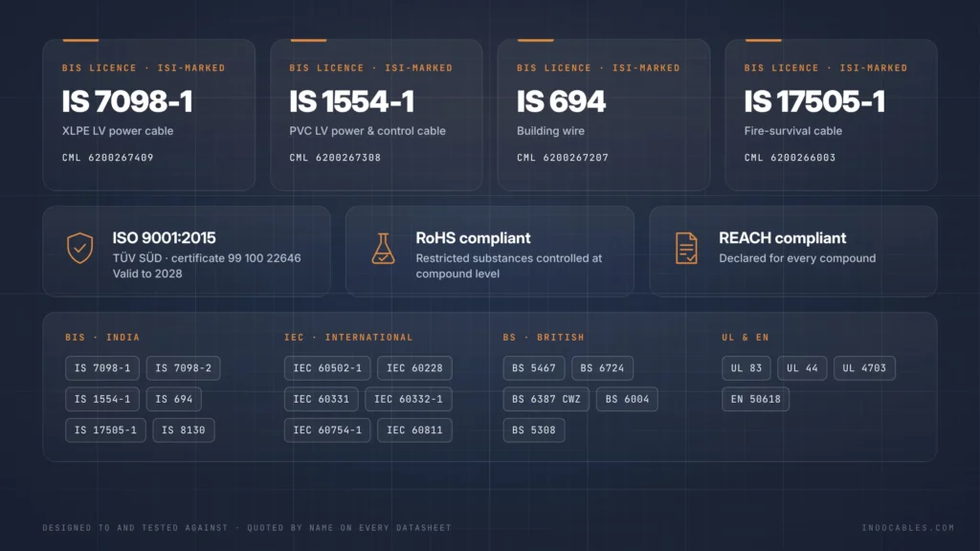This screenshot has height=551, width=980.
Task: Pick the IEC 60754-1 chip
Action: (327, 430)
